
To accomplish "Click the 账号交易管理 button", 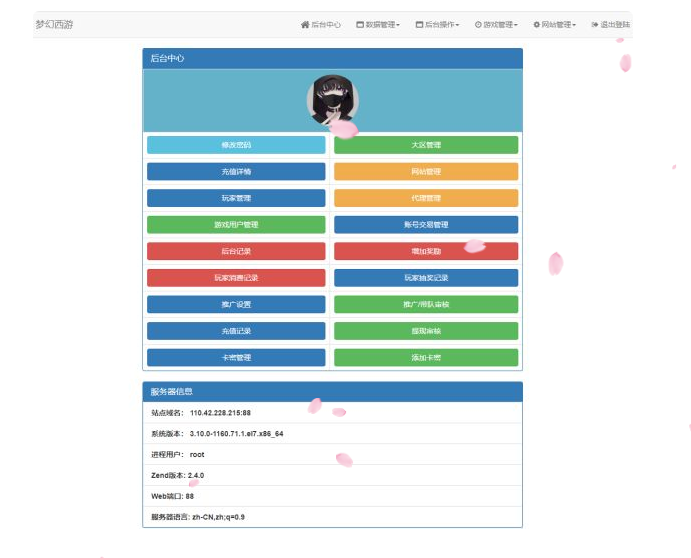I will [x=426, y=225].
